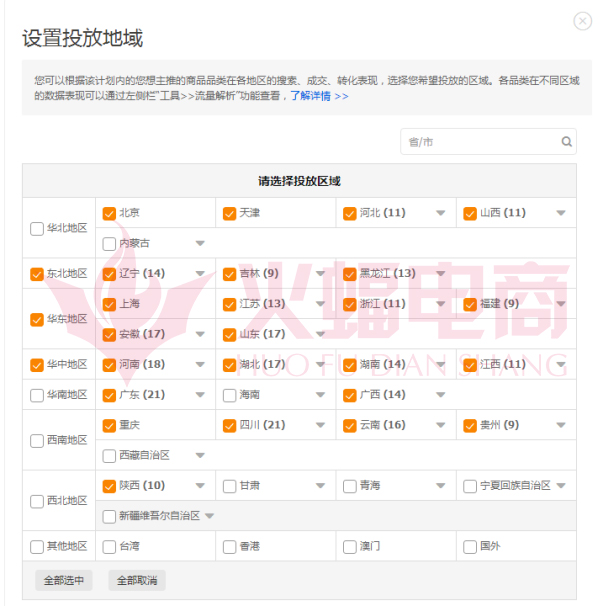
Task: Expand the 四川 (21) dropdown arrow
Action: pos(320,425)
